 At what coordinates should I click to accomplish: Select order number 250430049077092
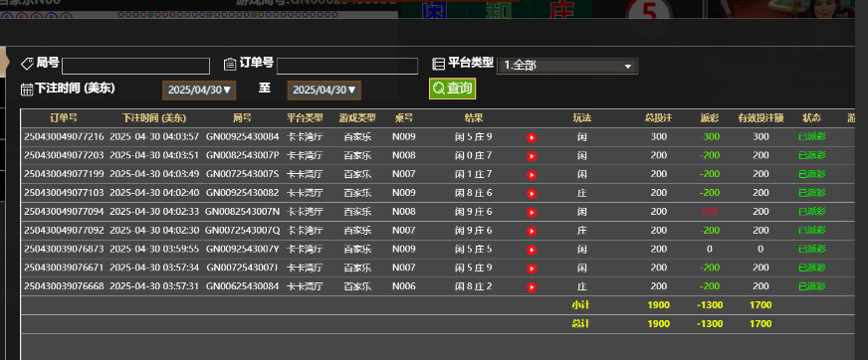(x=64, y=230)
